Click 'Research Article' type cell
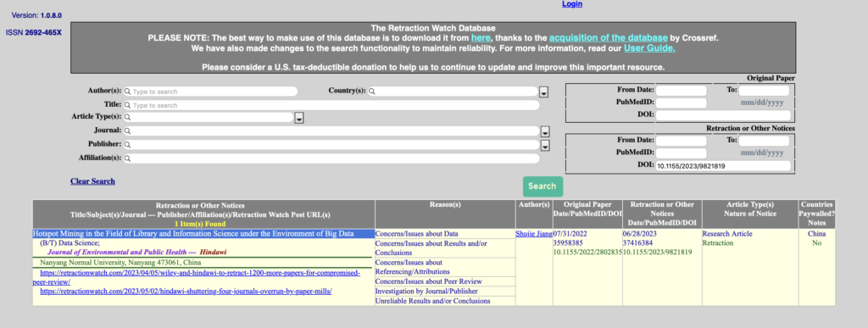868x328 pixels. point(727,234)
